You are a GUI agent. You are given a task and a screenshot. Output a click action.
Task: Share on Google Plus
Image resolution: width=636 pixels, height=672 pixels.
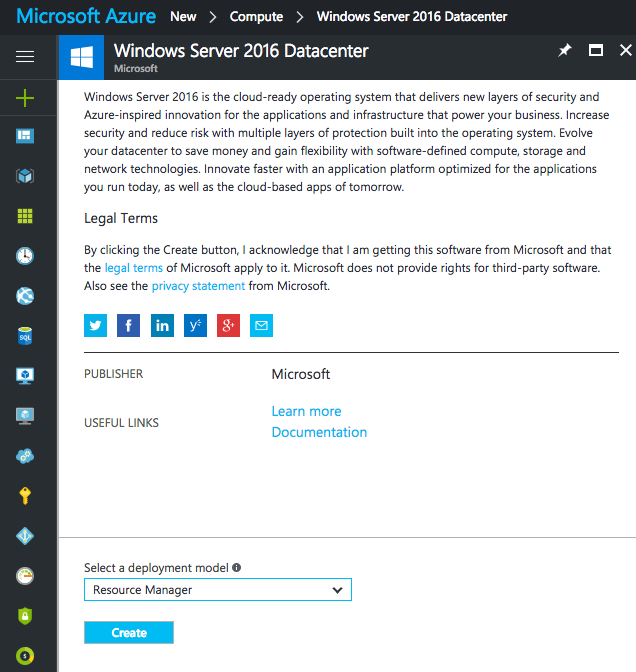228,325
